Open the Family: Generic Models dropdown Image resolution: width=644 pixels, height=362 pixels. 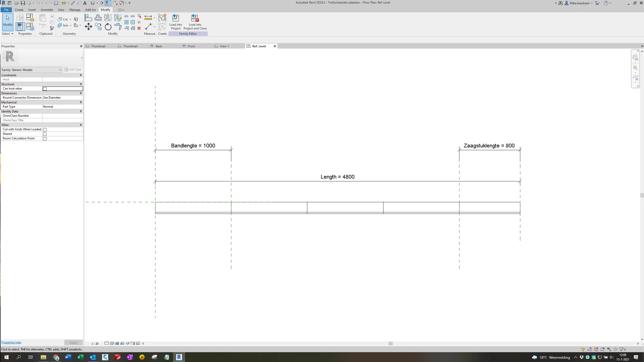pyautogui.click(x=32, y=70)
